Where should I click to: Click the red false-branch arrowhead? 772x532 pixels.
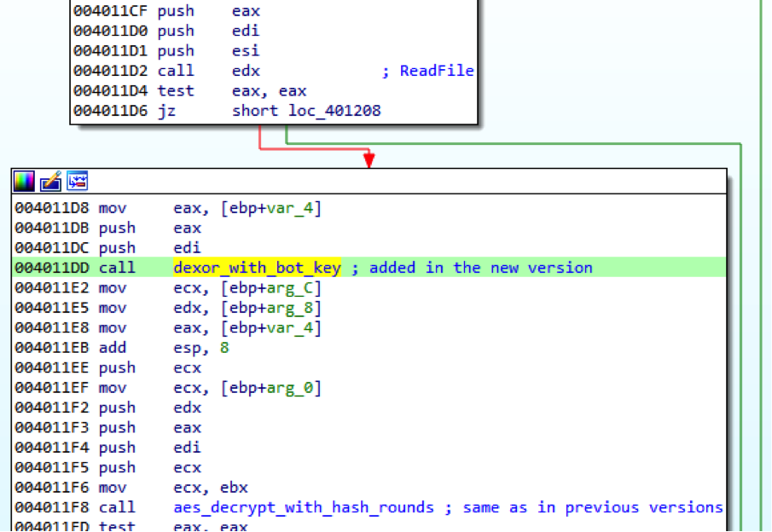pos(369,160)
